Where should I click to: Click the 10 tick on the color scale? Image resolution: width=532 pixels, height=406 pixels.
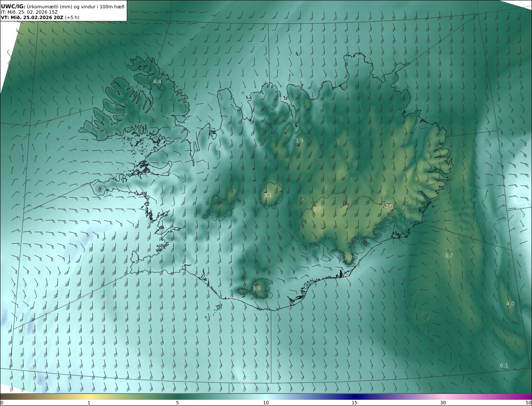(x=266, y=403)
